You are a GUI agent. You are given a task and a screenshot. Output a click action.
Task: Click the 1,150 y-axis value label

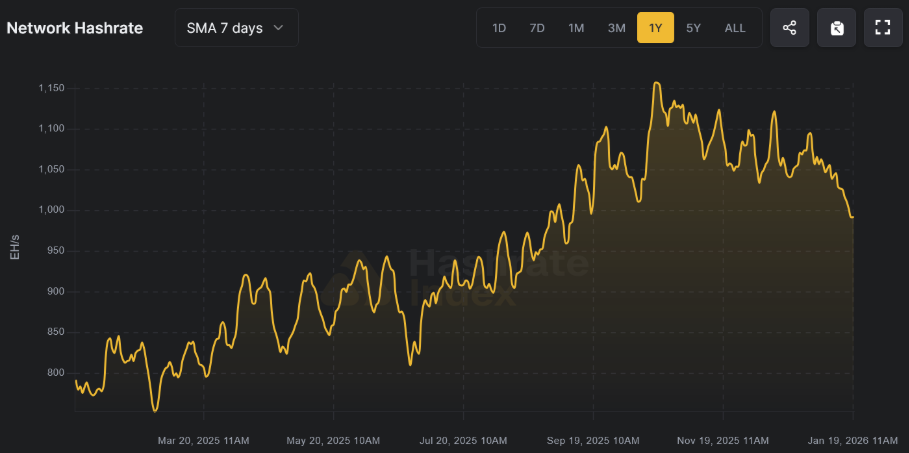tap(50, 89)
